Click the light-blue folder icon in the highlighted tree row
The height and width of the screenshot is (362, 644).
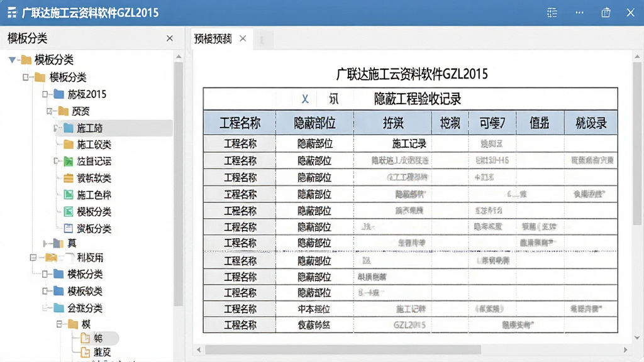click(68, 128)
